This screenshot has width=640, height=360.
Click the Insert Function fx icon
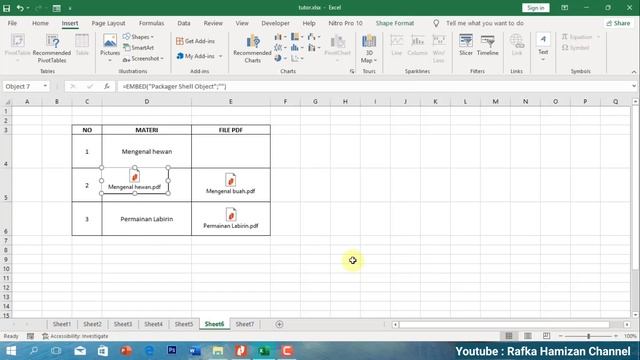click(x=107, y=86)
